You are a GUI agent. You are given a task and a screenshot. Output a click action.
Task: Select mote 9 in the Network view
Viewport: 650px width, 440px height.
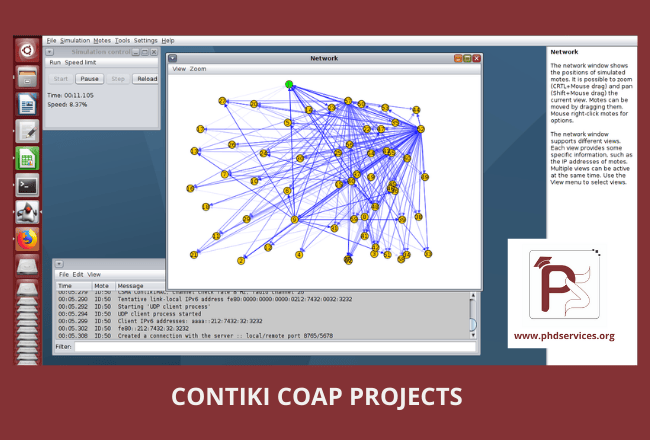(x=295, y=220)
